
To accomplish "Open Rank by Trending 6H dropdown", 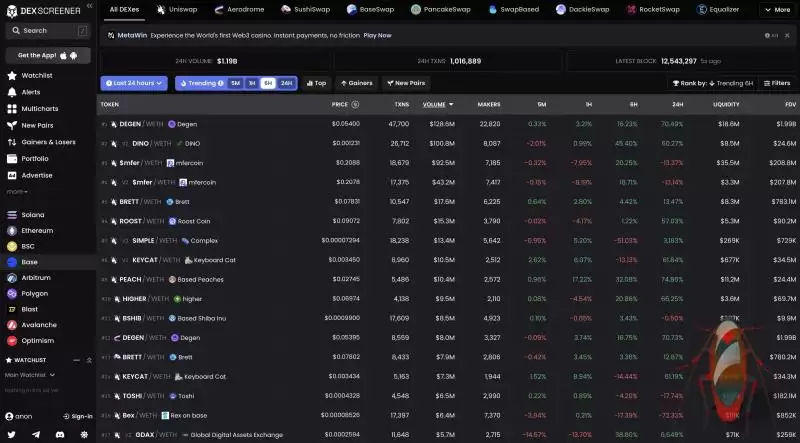I will click(714, 83).
